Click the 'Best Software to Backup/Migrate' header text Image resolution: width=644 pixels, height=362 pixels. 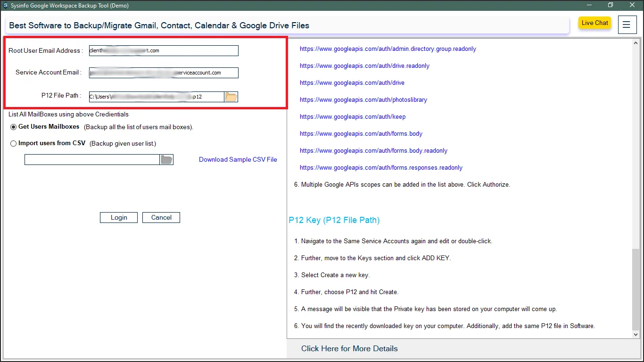tap(159, 25)
